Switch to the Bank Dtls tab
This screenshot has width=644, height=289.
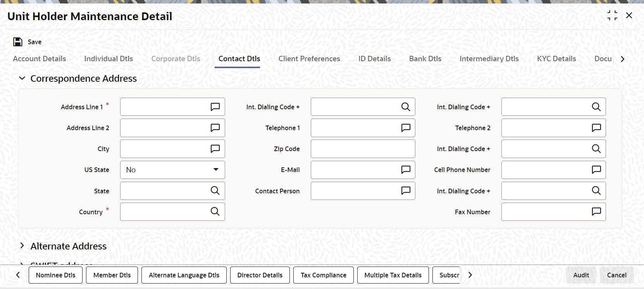pyautogui.click(x=425, y=59)
